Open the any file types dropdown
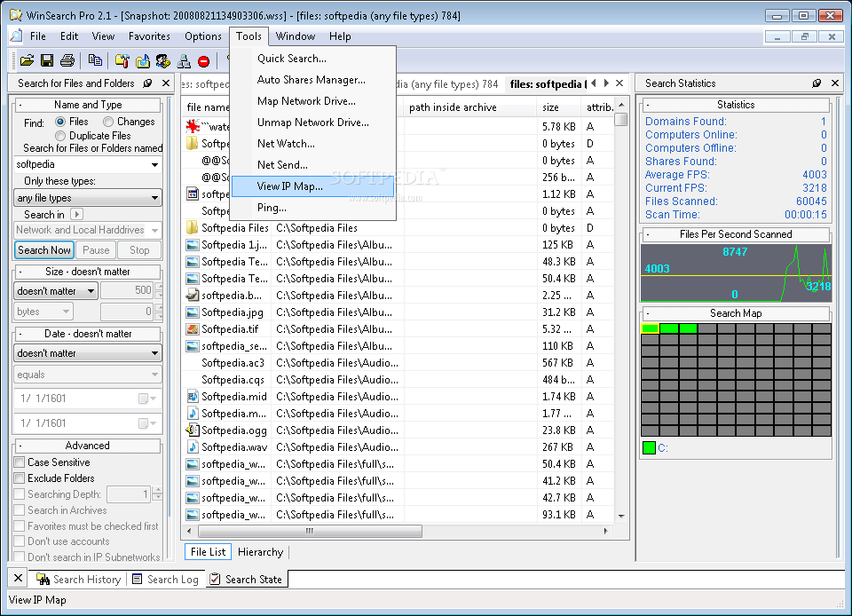This screenshot has width=852, height=616. 154,198
